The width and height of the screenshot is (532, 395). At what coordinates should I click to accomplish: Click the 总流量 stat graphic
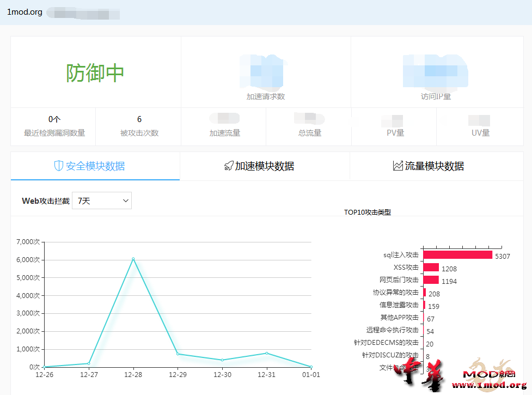coord(308,118)
